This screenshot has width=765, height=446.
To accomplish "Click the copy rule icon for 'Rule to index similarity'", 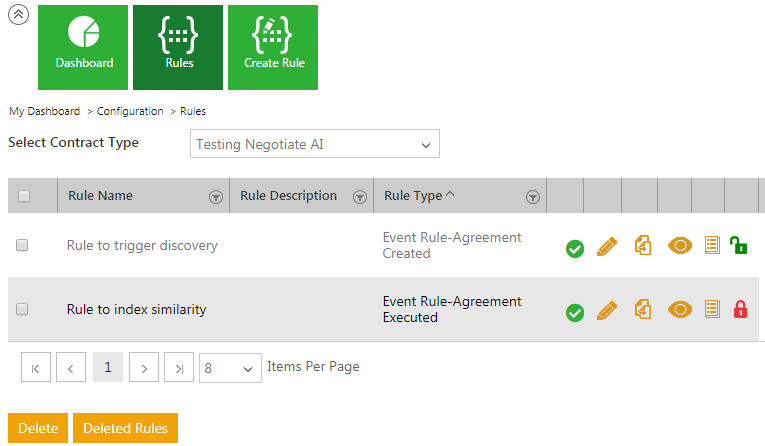I will [x=643, y=310].
